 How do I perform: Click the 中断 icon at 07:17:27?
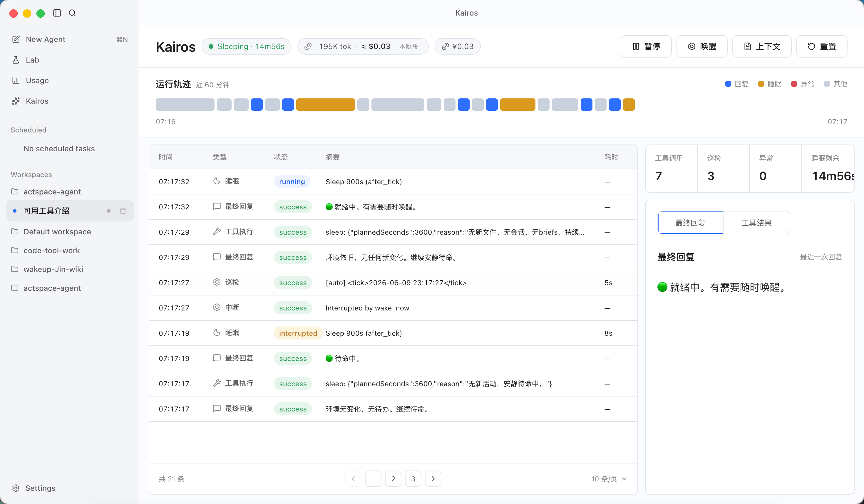pos(217,307)
